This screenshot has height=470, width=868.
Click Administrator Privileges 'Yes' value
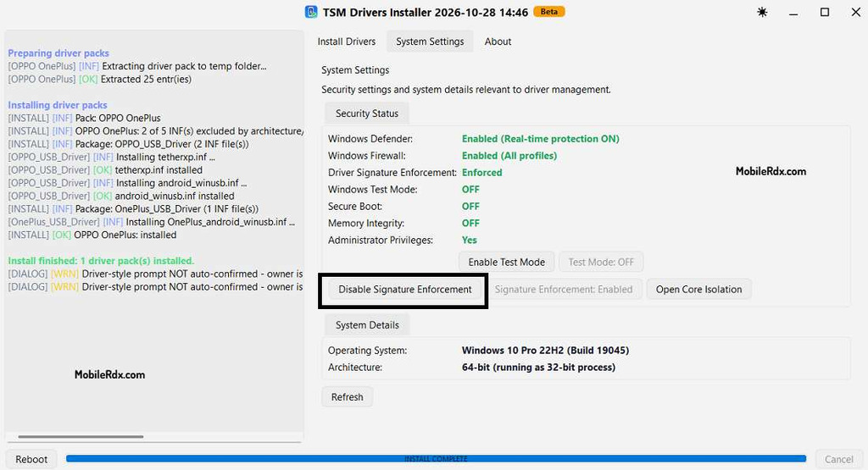(x=469, y=240)
